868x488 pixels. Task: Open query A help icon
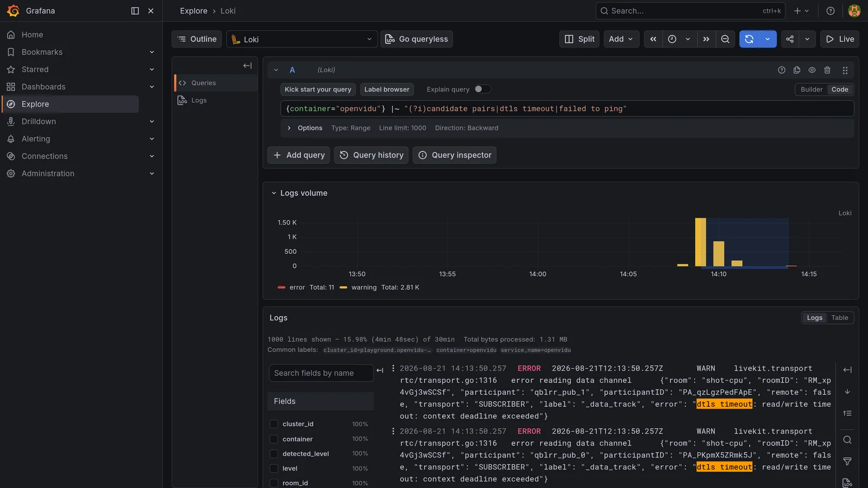click(x=782, y=70)
